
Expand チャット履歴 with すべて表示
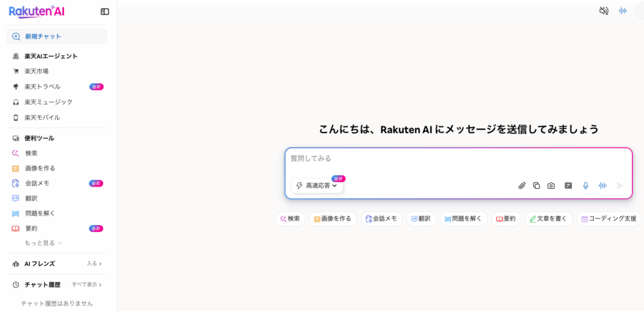pyautogui.click(x=87, y=285)
